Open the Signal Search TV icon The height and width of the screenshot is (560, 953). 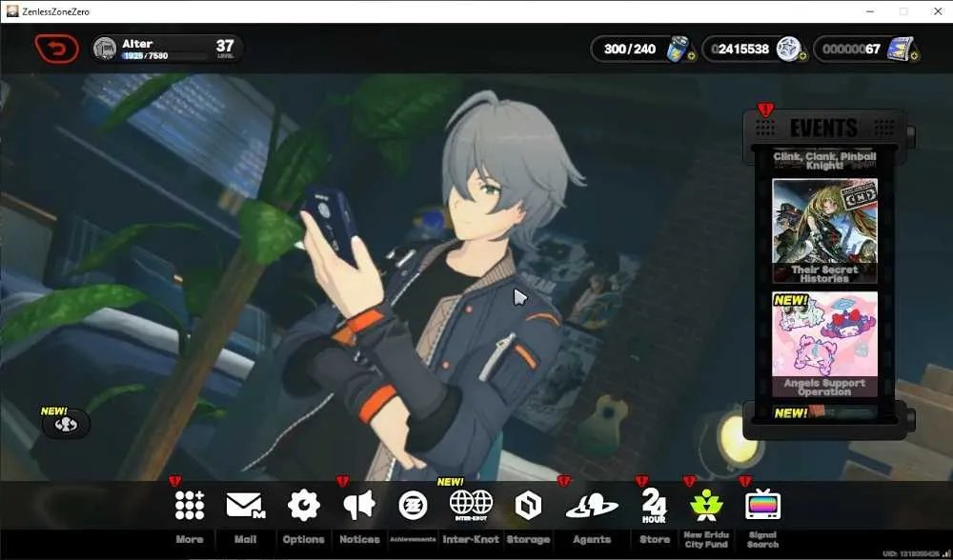click(762, 506)
